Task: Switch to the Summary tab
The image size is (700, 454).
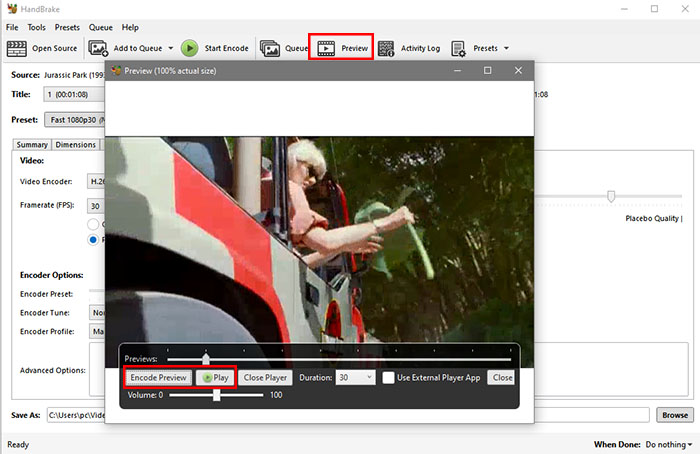Action: pyautogui.click(x=32, y=145)
